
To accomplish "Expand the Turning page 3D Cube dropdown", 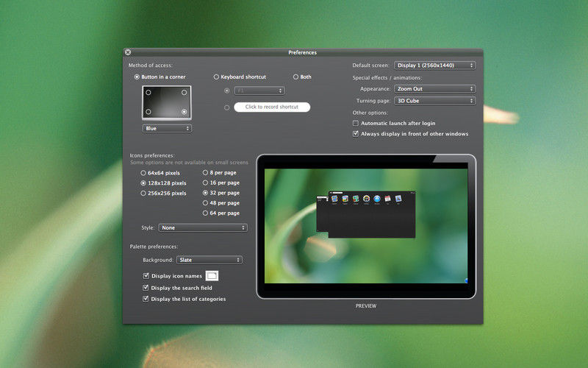I will coord(435,100).
